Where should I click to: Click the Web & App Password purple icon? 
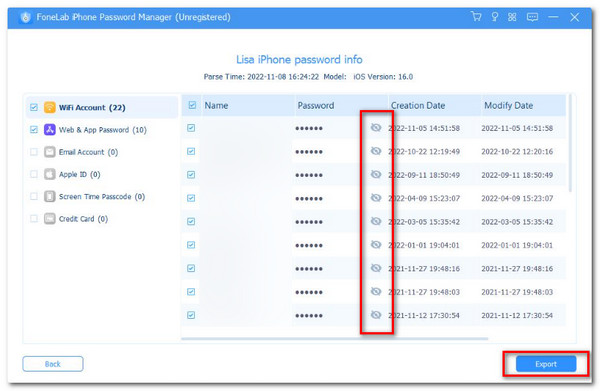(x=50, y=130)
